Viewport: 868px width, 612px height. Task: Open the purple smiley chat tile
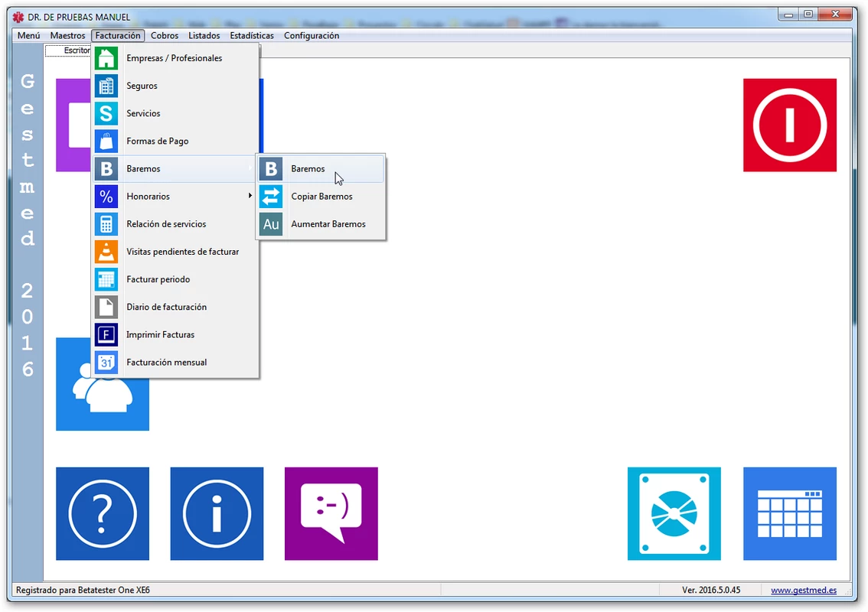click(331, 513)
